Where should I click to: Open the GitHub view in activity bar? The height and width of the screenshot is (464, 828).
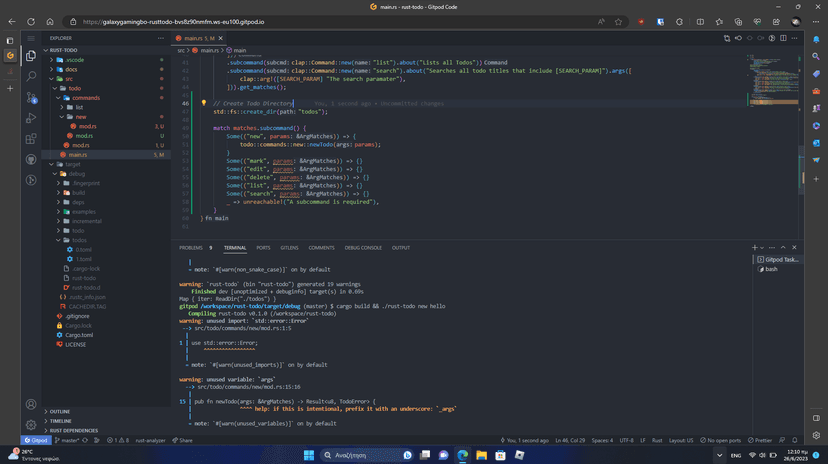[x=31, y=160]
